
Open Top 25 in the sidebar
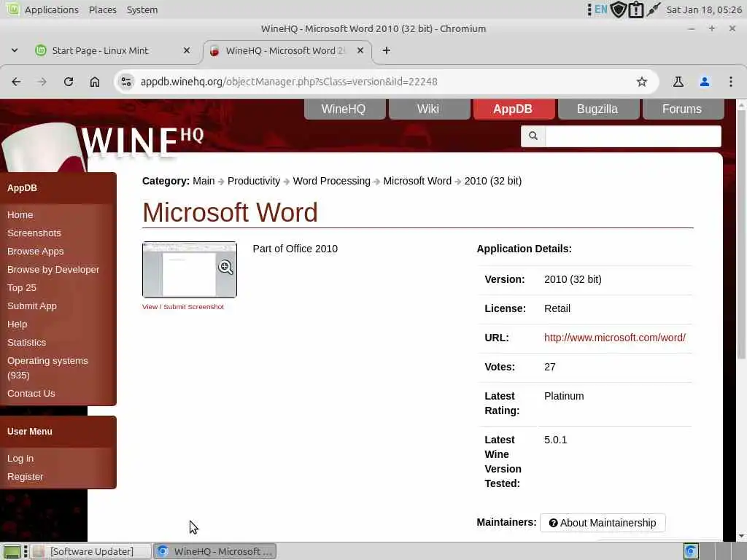[21, 288]
